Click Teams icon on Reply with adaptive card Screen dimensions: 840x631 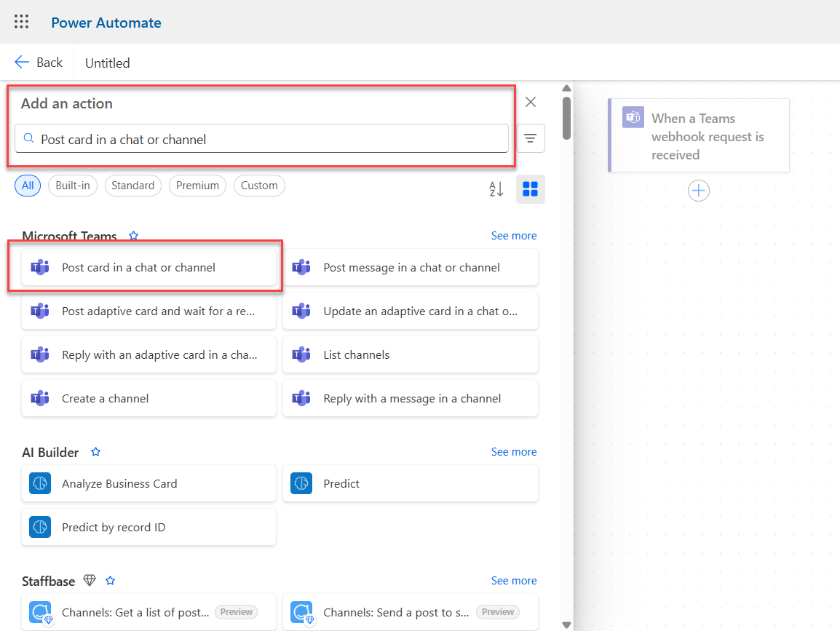(40, 354)
